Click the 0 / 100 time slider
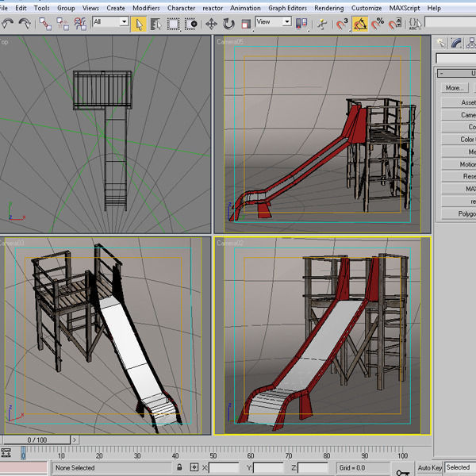This screenshot has width=476, height=476. coord(36,440)
